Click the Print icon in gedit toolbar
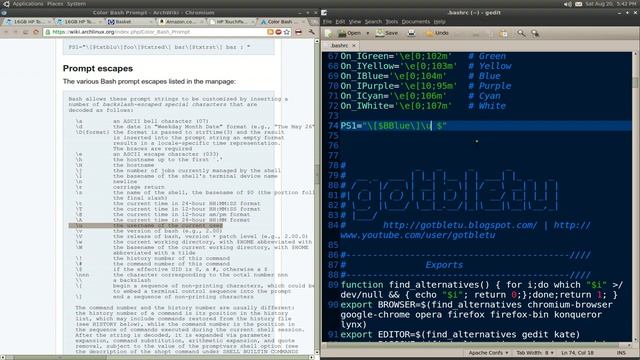The width and height of the screenshot is (640, 360). (x=411, y=33)
